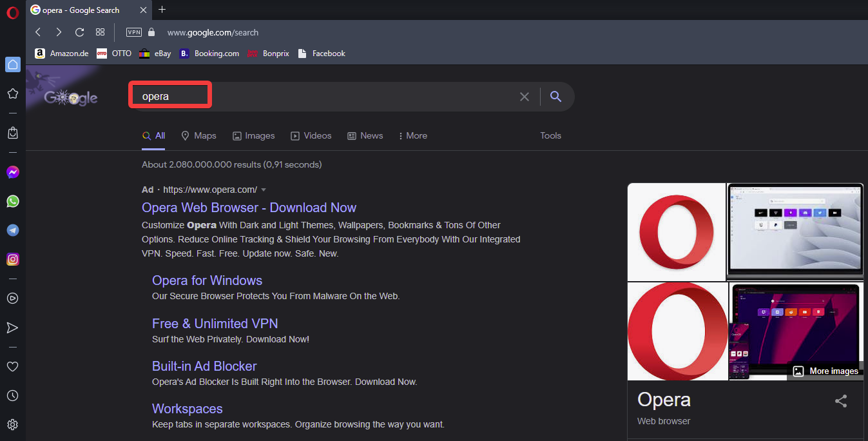Open the Speed Dial start page grid

(x=100, y=32)
